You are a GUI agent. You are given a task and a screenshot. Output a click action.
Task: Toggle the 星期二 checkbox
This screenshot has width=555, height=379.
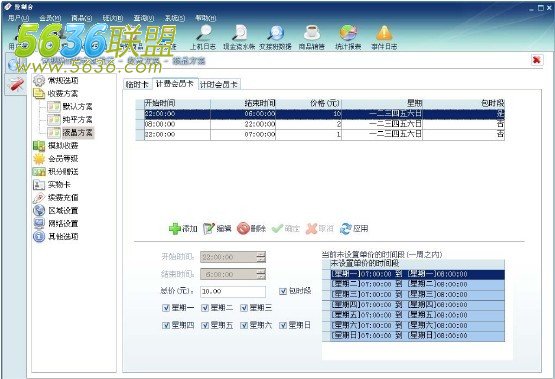pos(205,308)
